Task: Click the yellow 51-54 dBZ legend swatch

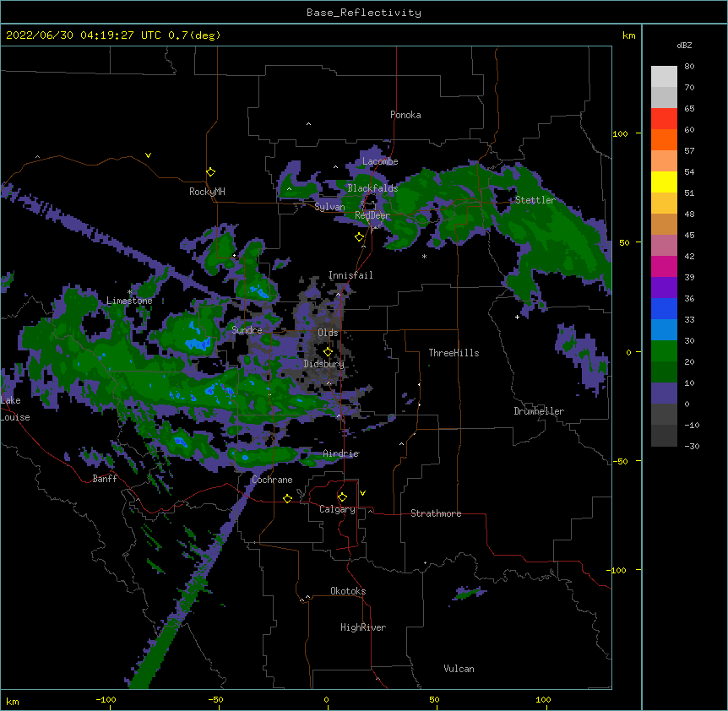Action: [664, 182]
